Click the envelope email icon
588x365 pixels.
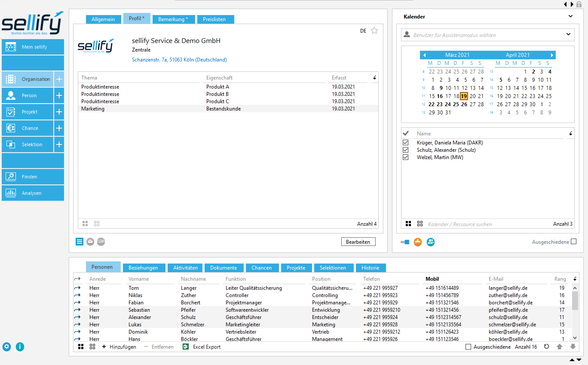(90, 242)
